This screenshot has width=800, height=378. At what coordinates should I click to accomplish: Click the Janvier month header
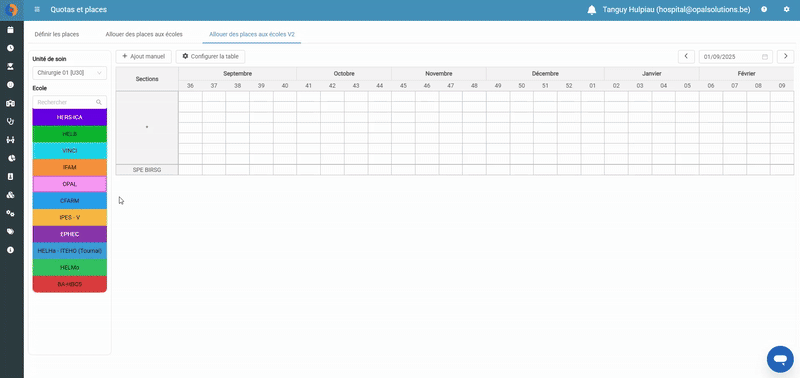pyautogui.click(x=652, y=73)
